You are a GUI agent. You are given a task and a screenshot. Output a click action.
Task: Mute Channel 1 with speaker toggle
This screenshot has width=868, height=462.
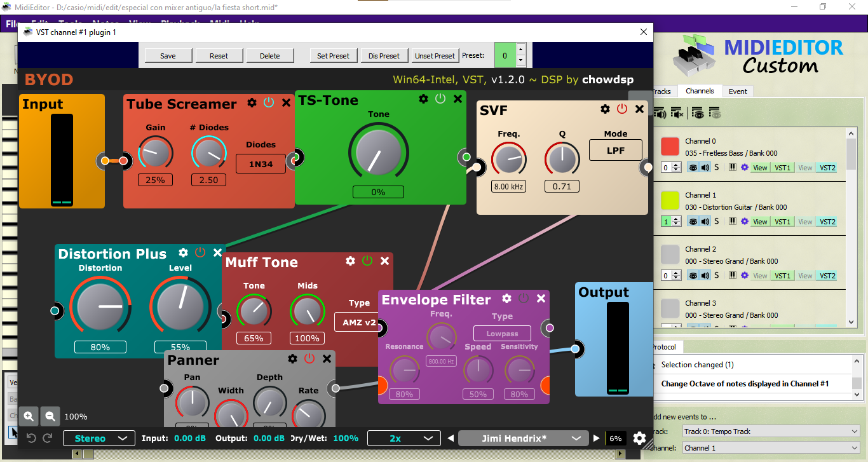coord(705,222)
